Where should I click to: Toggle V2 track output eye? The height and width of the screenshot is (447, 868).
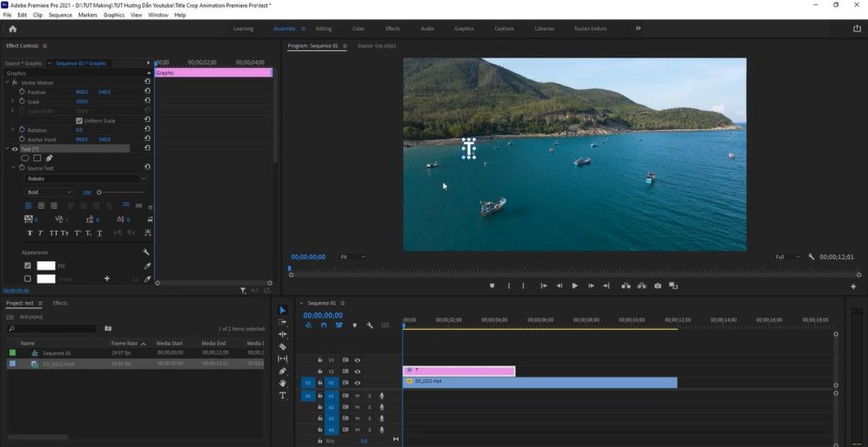coord(357,372)
